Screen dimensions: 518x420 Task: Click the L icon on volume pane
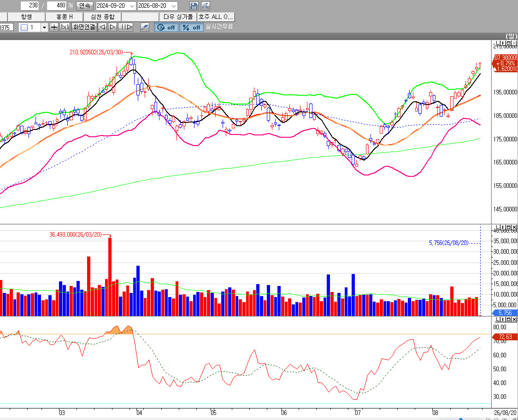click(x=498, y=227)
